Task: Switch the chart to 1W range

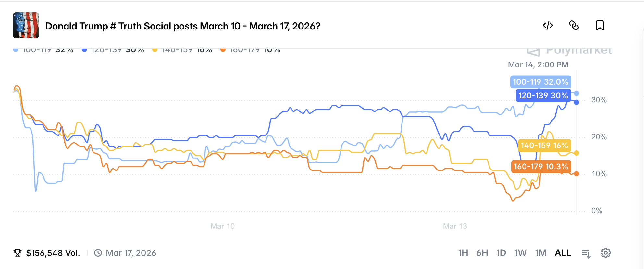Action: [x=520, y=253]
